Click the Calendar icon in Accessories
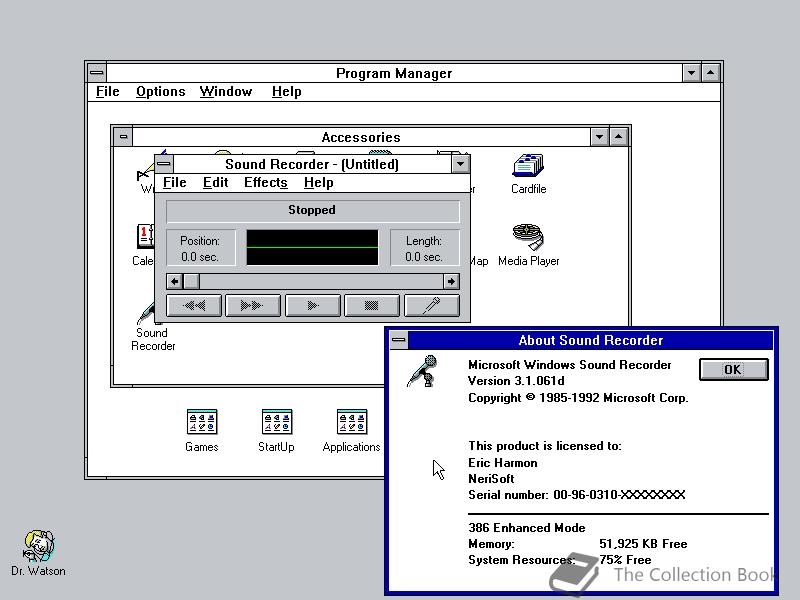Screen dimensions: 800x600 click(144, 245)
